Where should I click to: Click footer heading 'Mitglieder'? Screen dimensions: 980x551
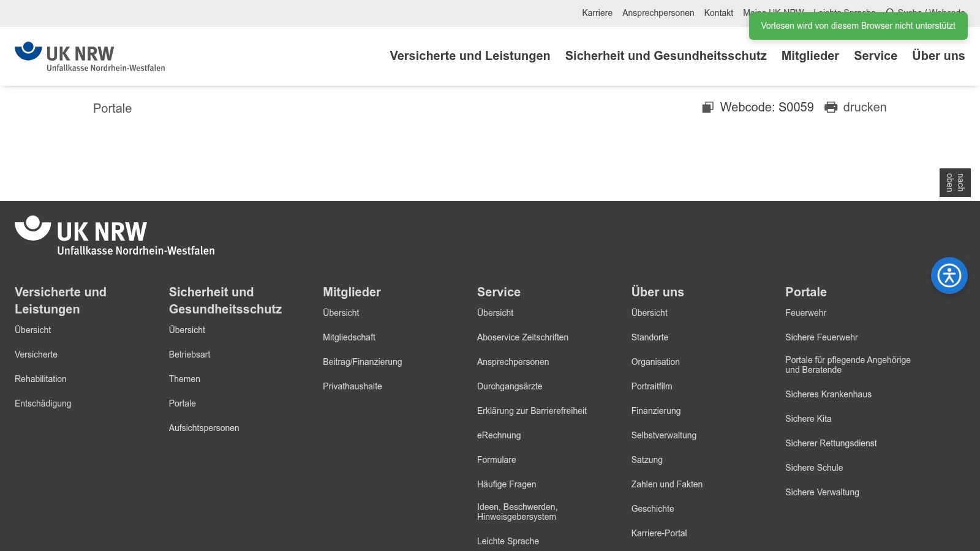point(352,292)
